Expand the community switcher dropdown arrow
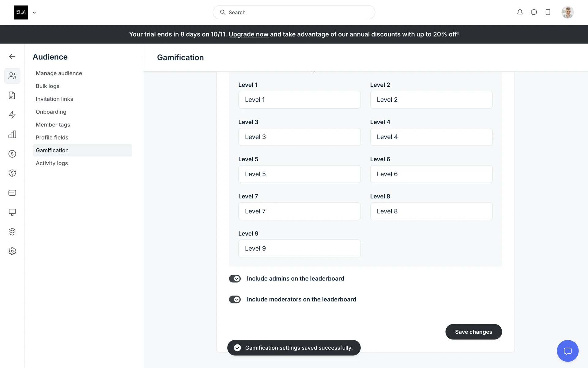 pyautogui.click(x=34, y=13)
